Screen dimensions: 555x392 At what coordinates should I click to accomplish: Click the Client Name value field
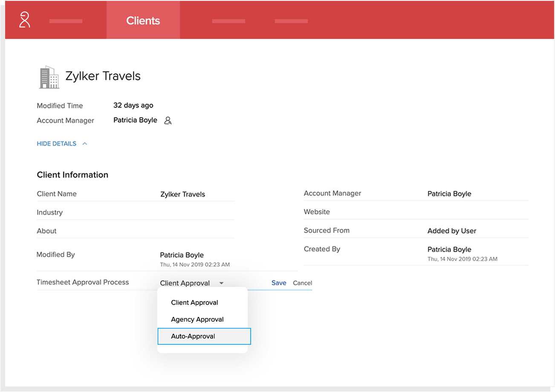[182, 194]
